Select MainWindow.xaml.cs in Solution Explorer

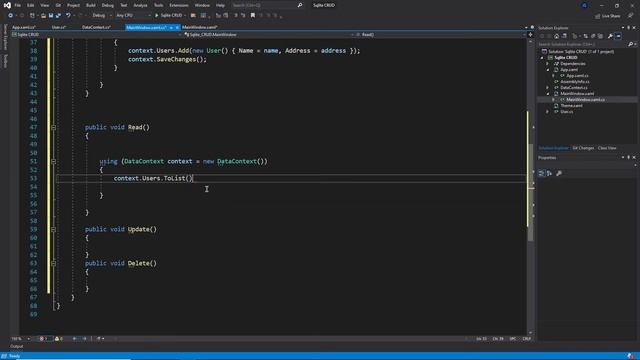click(x=586, y=100)
